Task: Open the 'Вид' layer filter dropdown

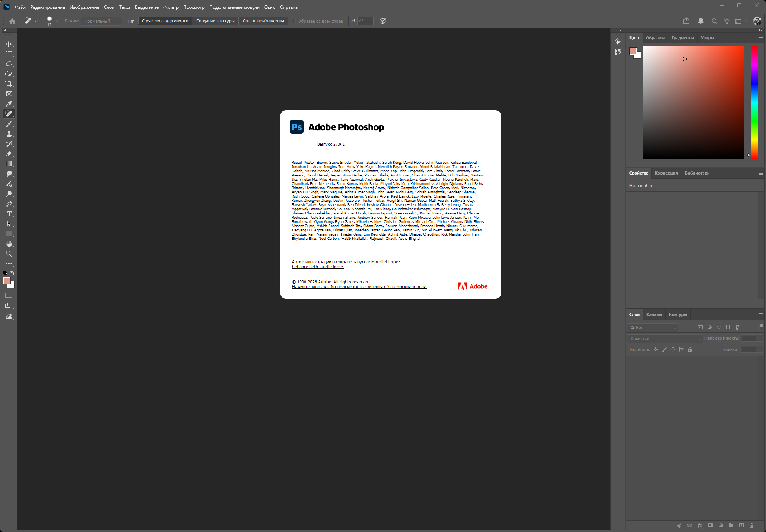Action: coord(653,328)
